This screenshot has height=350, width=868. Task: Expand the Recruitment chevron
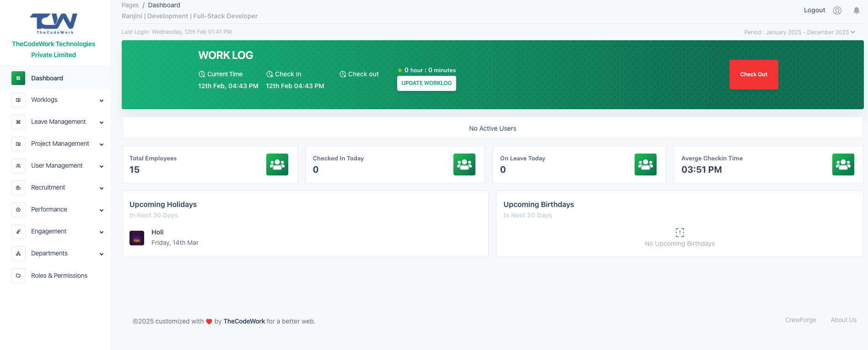tap(102, 188)
